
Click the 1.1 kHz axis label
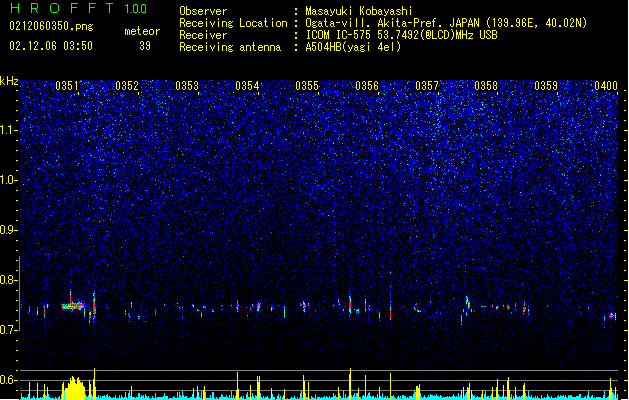coord(9,130)
